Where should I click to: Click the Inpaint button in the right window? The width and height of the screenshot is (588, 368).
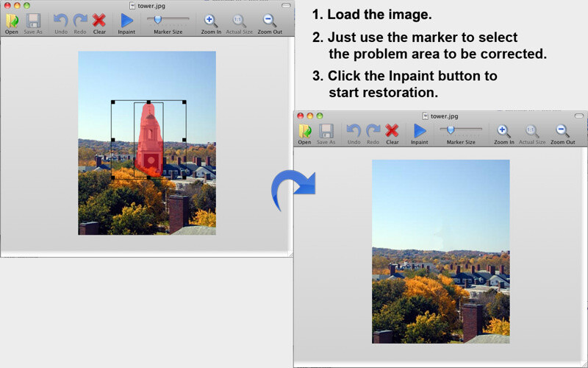coord(419,134)
